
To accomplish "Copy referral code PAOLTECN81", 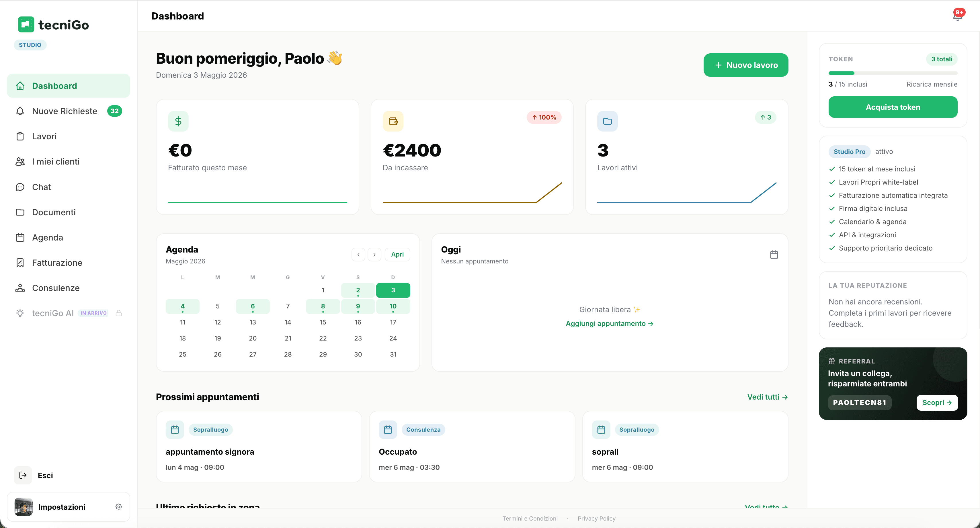I will [859, 402].
